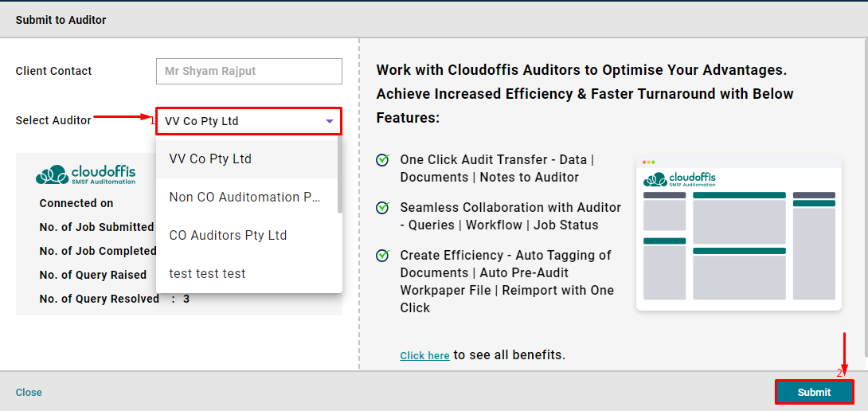Click the Cloudoffis logo in the auditor stats panel

86,174
